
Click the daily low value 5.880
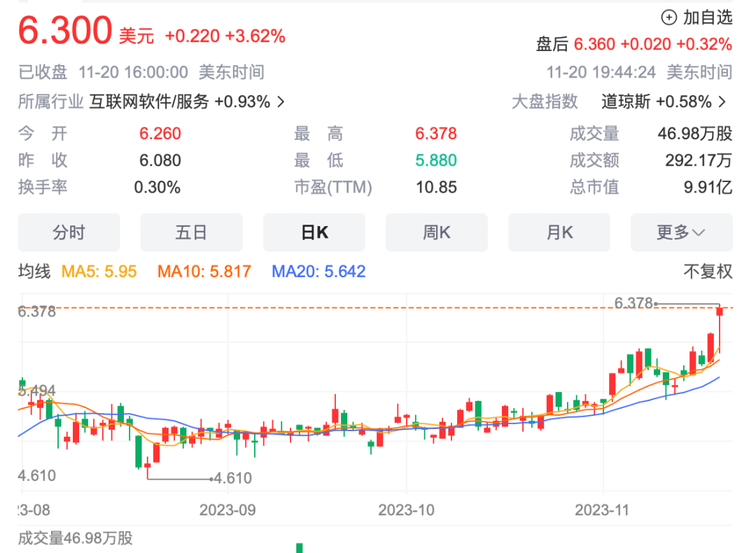tap(436, 160)
